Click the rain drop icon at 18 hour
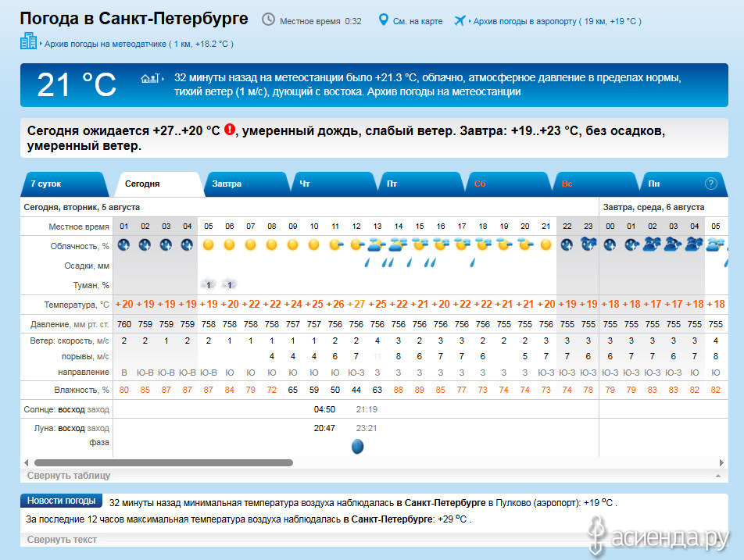This screenshot has width=744, height=560. pos(473,262)
